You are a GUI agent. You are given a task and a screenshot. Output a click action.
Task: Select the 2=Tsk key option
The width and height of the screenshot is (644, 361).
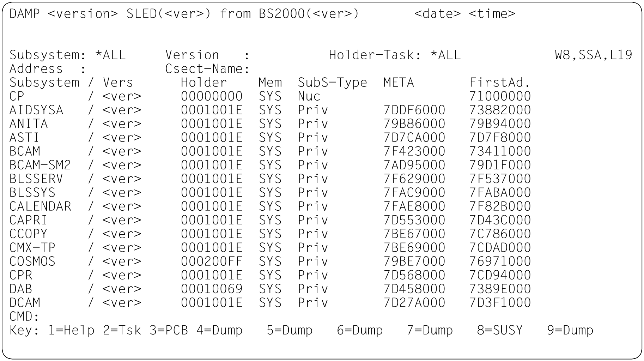pos(122,330)
